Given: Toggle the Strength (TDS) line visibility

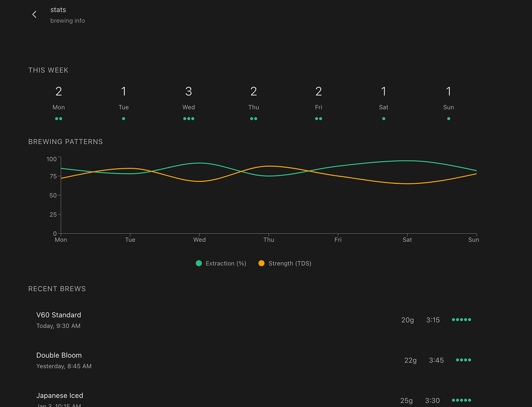Looking at the screenshot, I should pos(284,263).
